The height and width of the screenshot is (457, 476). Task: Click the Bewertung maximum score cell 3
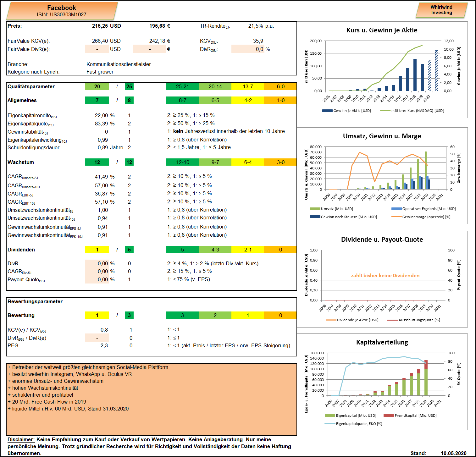[x=129, y=315]
